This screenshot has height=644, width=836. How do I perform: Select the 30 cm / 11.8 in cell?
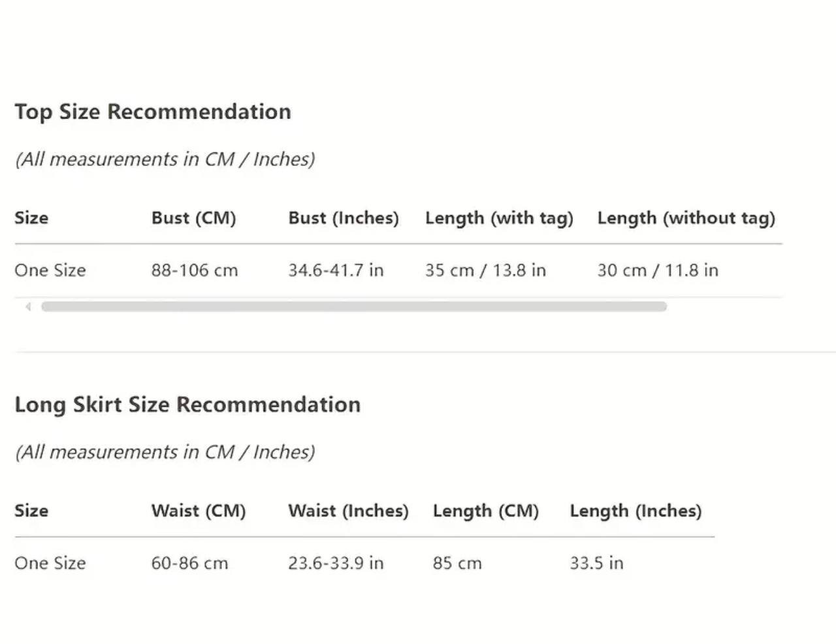click(x=658, y=270)
